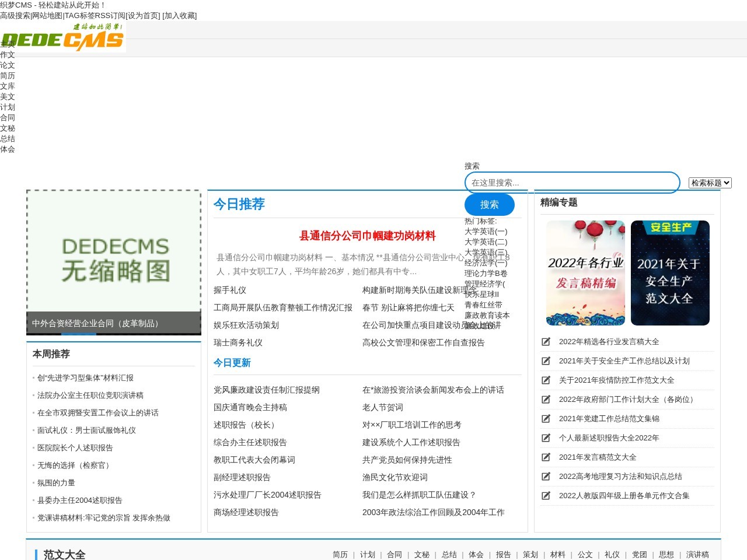Select 主页 in the navigation menu

point(7,44)
